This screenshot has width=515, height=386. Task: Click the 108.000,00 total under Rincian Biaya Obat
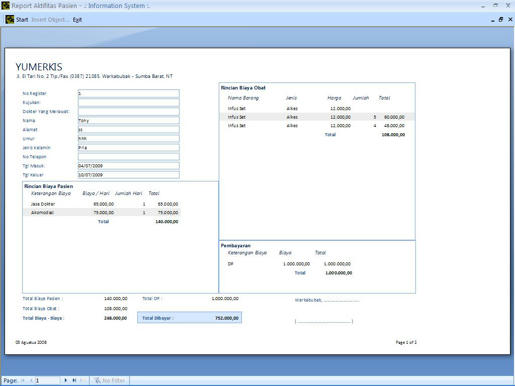point(393,134)
